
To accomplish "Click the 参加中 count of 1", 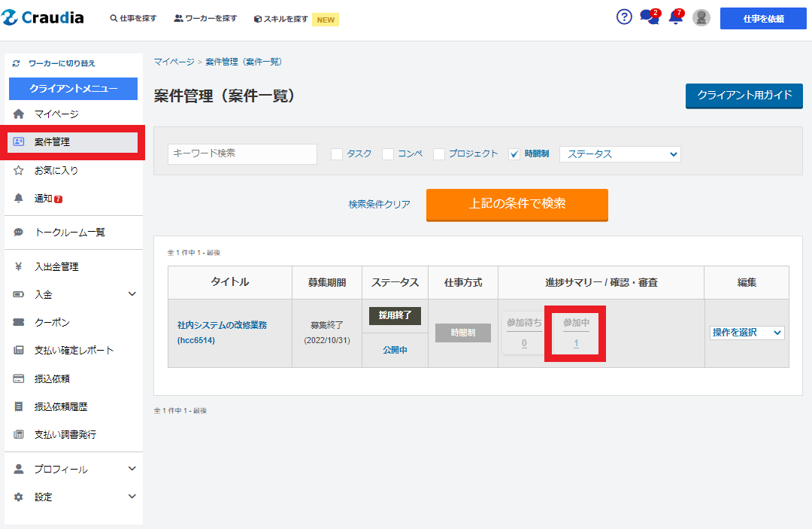I will click(x=576, y=344).
